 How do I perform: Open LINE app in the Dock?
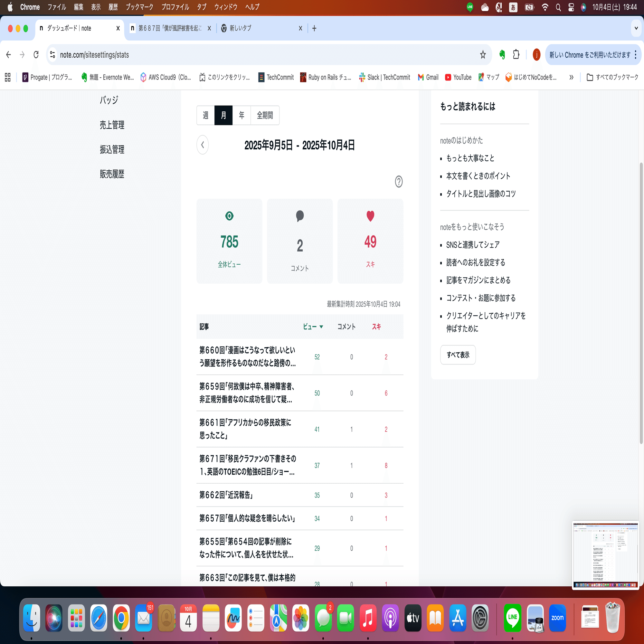point(512,618)
